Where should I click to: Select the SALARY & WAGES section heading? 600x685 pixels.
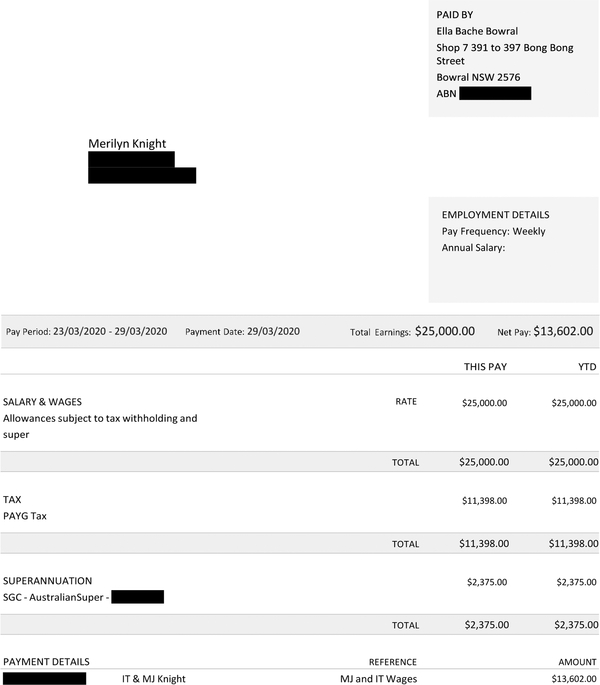point(42,402)
